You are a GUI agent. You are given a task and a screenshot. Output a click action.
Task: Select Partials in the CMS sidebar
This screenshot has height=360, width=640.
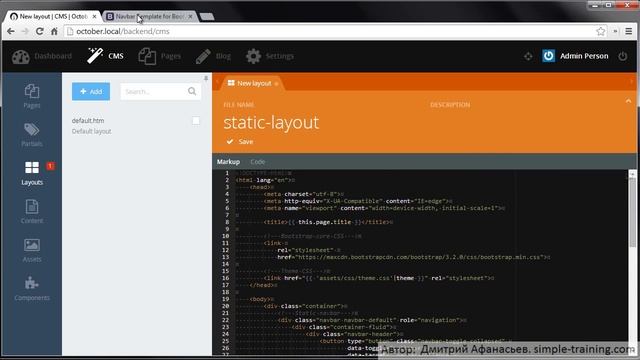(32, 135)
